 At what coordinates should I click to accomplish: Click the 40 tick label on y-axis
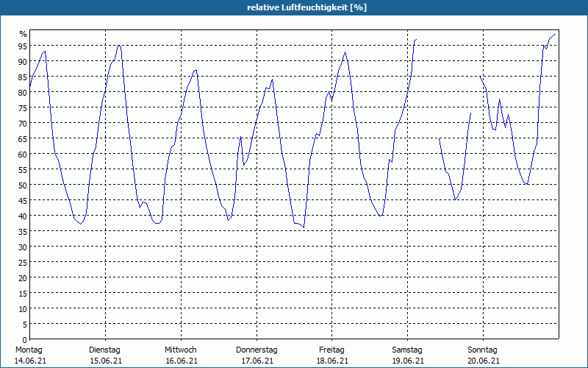pyautogui.click(x=23, y=216)
